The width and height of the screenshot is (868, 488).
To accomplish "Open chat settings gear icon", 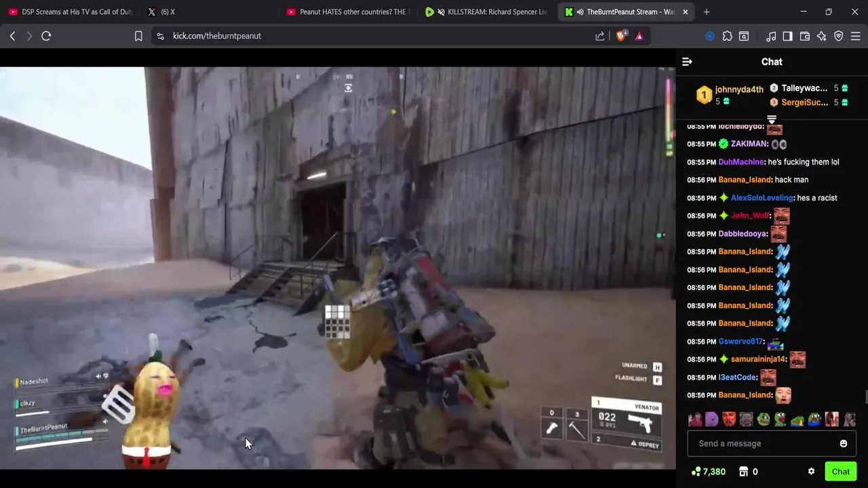I will [x=811, y=472].
